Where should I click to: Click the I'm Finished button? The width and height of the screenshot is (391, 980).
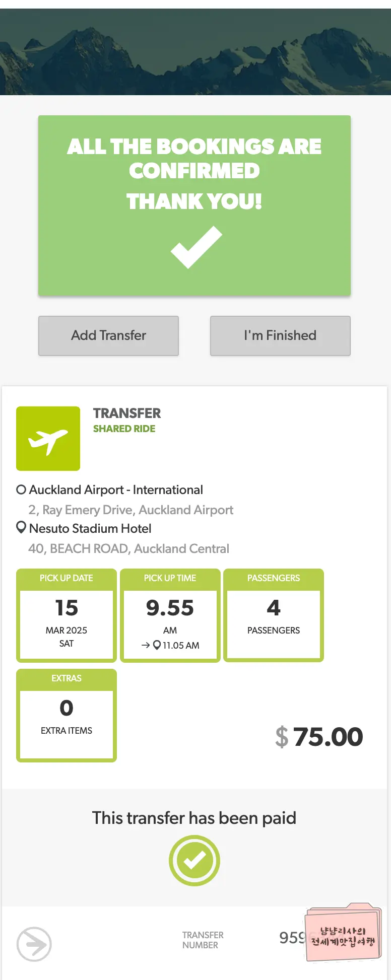click(280, 336)
